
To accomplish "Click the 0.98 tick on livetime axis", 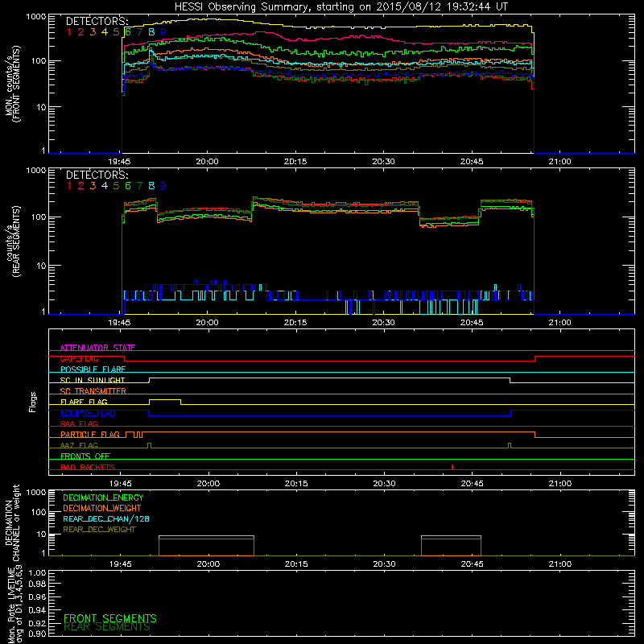I will pyautogui.click(x=37, y=584).
